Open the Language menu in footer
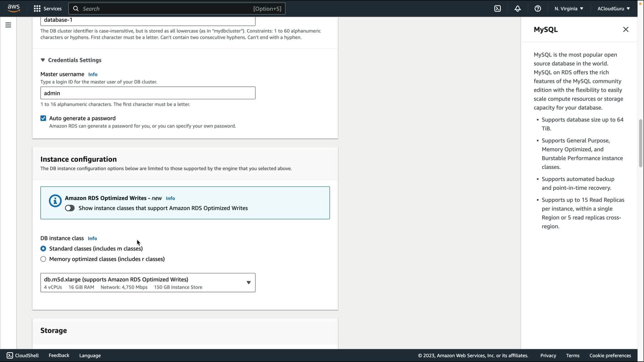The image size is (644, 362). (90, 355)
